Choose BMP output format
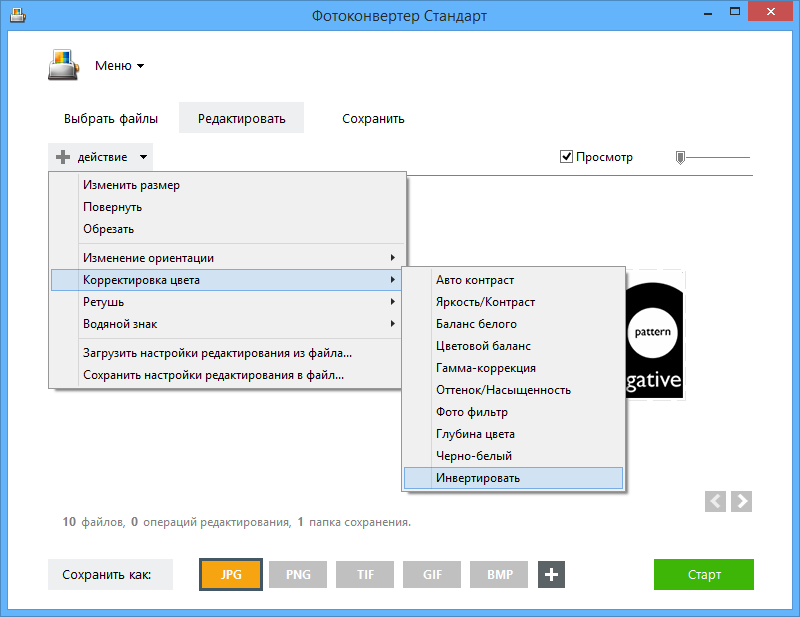This screenshot has height=617, width=800. (x=499, y=575)
